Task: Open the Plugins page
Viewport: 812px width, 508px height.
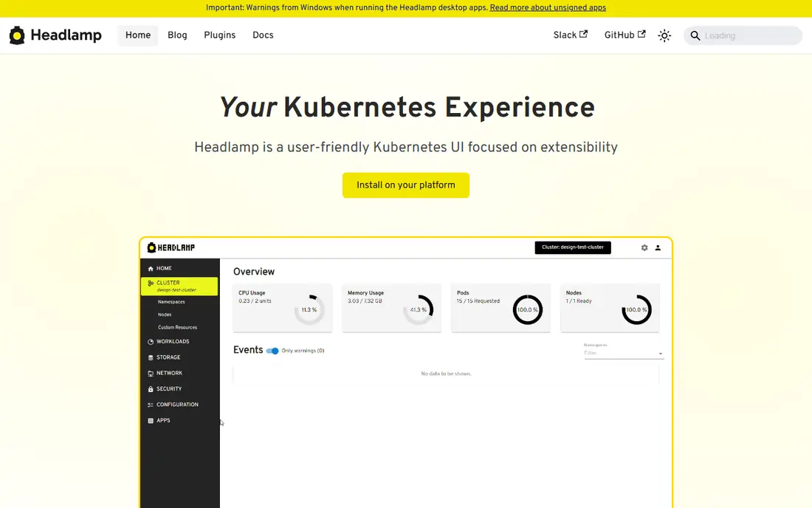Action: [219, 35]
